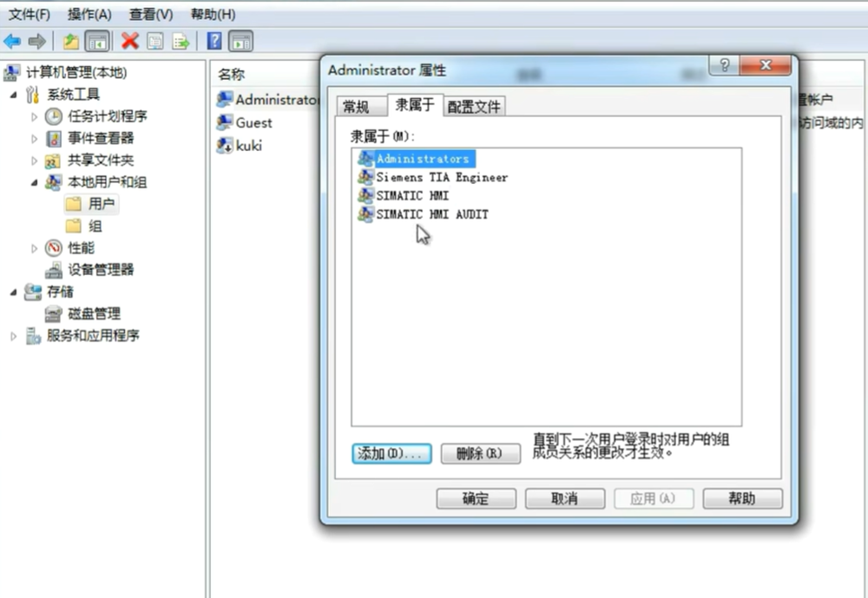Click the blue question mark Help icon
Viewport: 868px width, 598px height.
click(214, 41)
